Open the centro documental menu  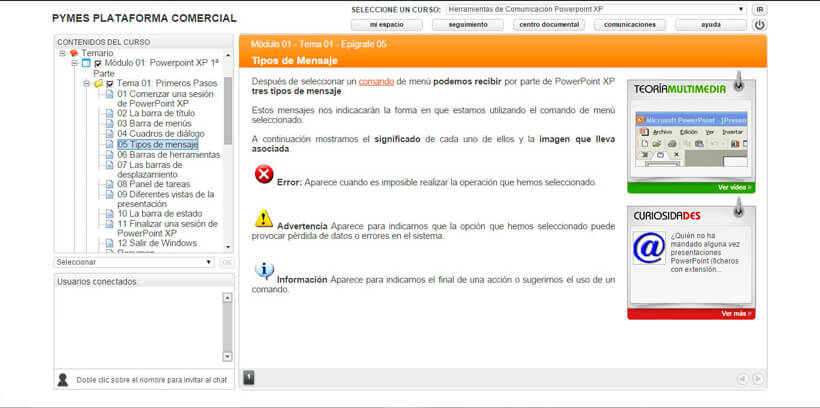pyautogui.click(x=549, y=25)
